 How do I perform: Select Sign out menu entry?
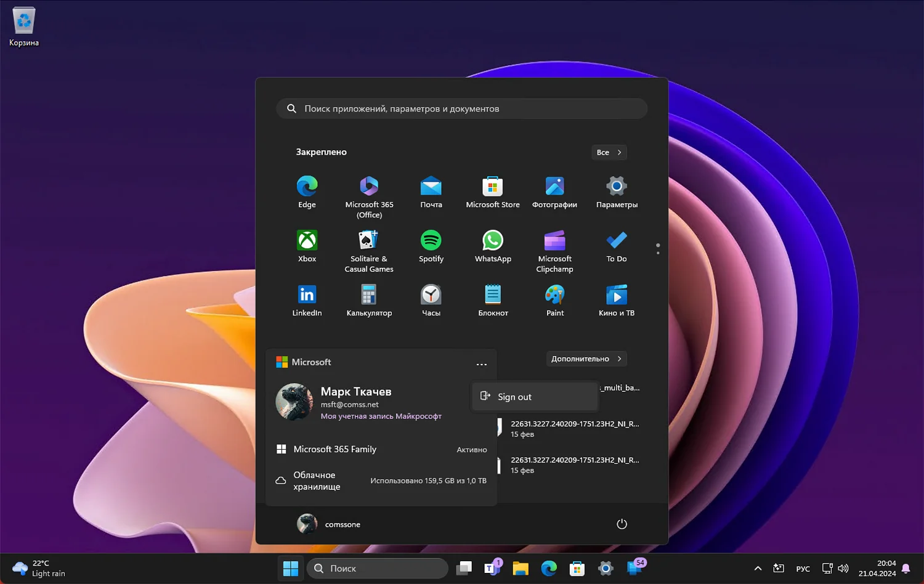pyautogui.click(x=535, y=397)
